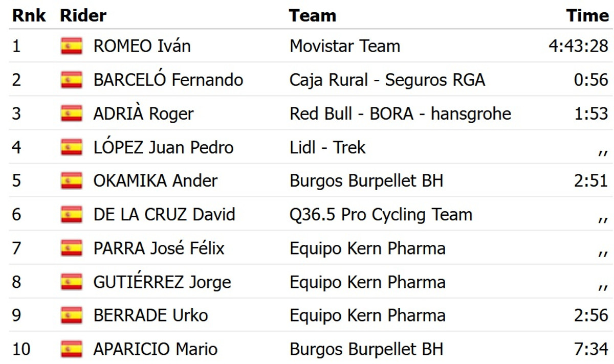This screenshot has height=364, width=614.
Task: Open Q36.5 Pro Cycling Team link
Action: click(381, 214)
